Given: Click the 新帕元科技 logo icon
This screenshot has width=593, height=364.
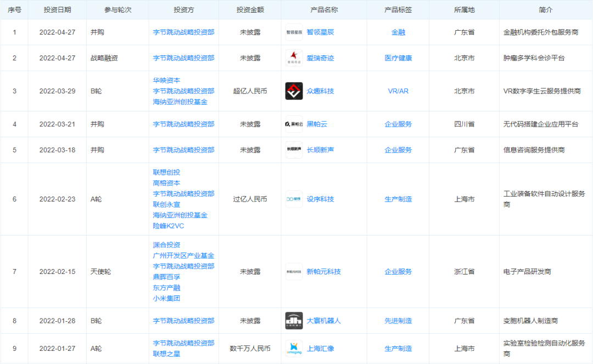Looking at the screenshot, I should (294, 272).
